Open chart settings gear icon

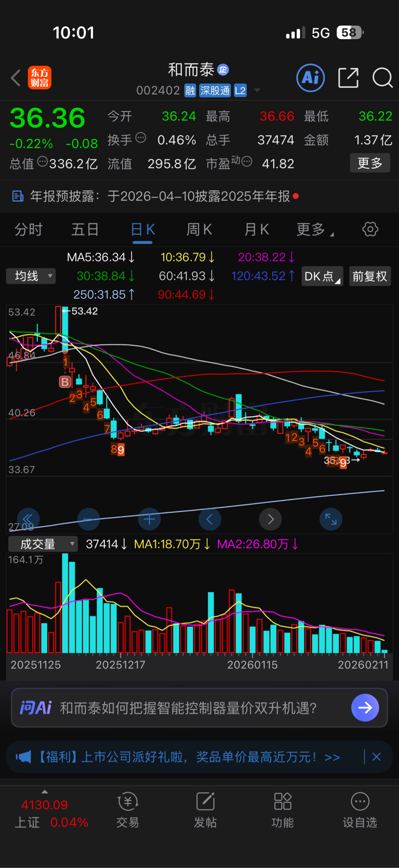[x=370, y=229]
